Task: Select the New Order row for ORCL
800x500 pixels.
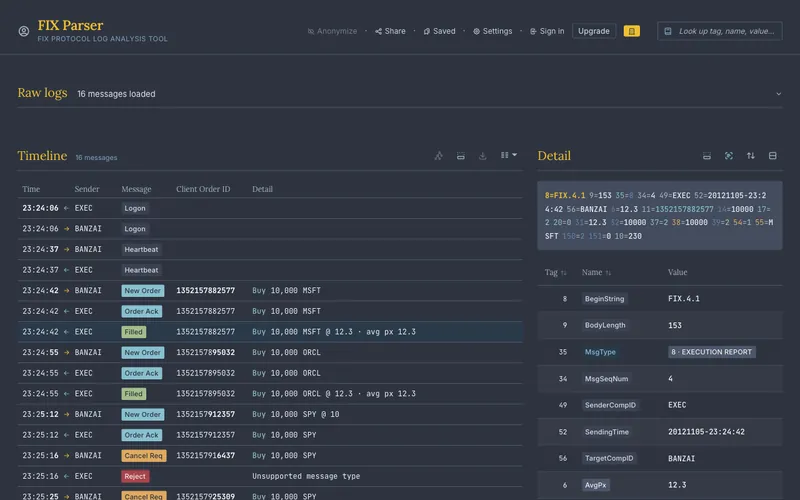Action: click(x=270, y=353)
